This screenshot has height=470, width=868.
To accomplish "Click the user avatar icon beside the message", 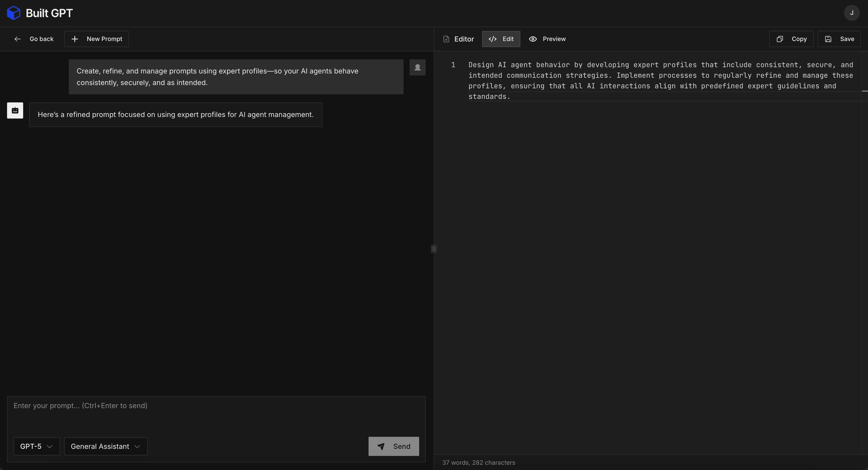I will click(x=417, y=67).
